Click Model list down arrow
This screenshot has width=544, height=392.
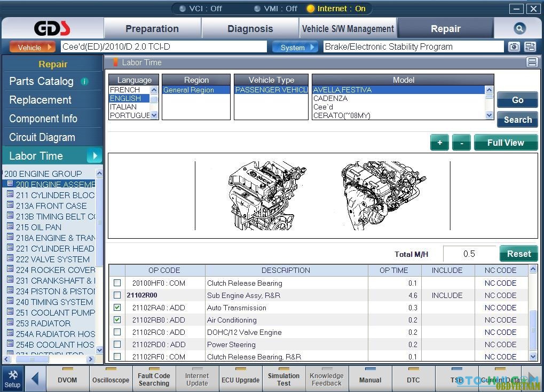click(489, 115)
